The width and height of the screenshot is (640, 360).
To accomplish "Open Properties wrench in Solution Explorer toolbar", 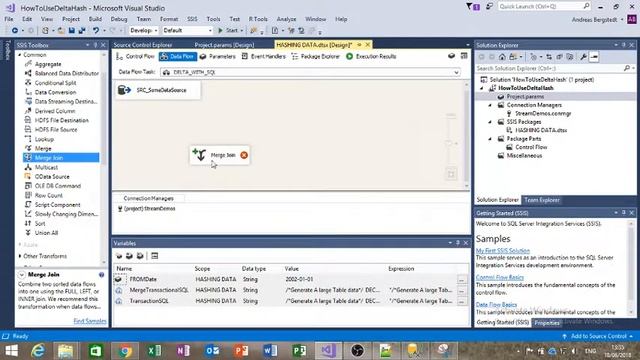I will point(583,57).
